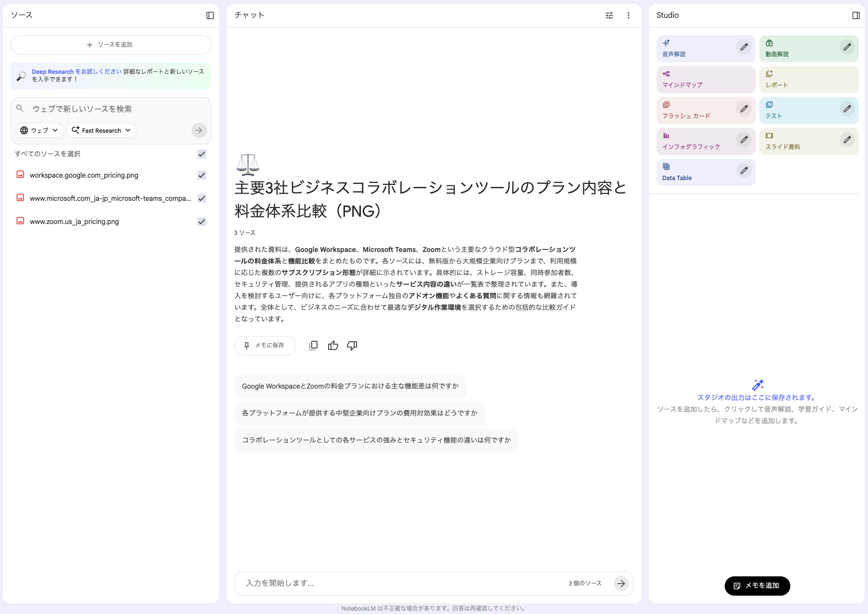The height and width of the screenshot is (614, 868).
Task: Give a thumbs up to the summary
Action: (333, 345)
